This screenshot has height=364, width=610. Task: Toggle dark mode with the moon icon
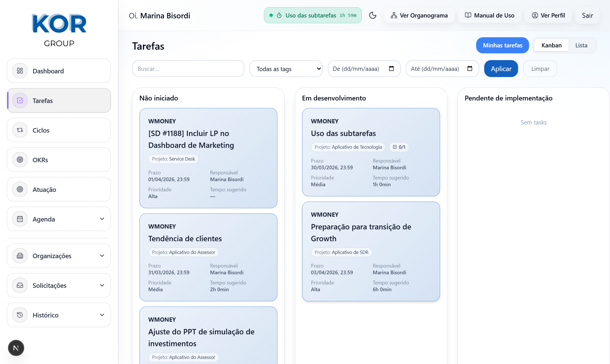coord(373,16)
